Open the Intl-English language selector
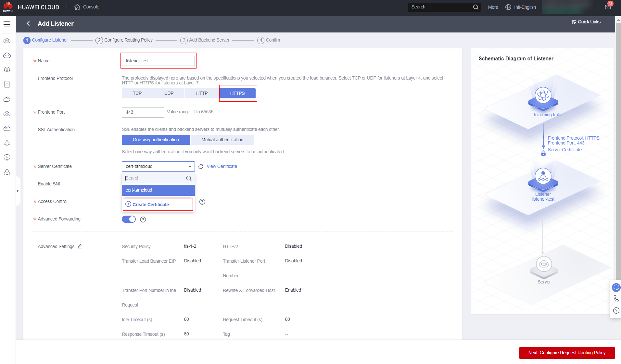The height and width of the screenshot is (364, 621). click(x=521, y=7)
